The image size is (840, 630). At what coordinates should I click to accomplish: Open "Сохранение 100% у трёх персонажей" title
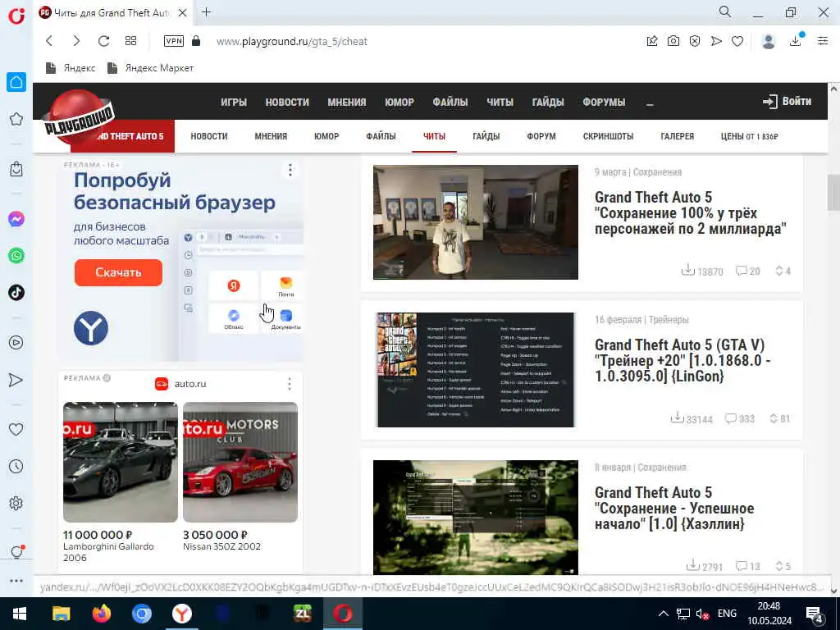[x=690, y=213]
